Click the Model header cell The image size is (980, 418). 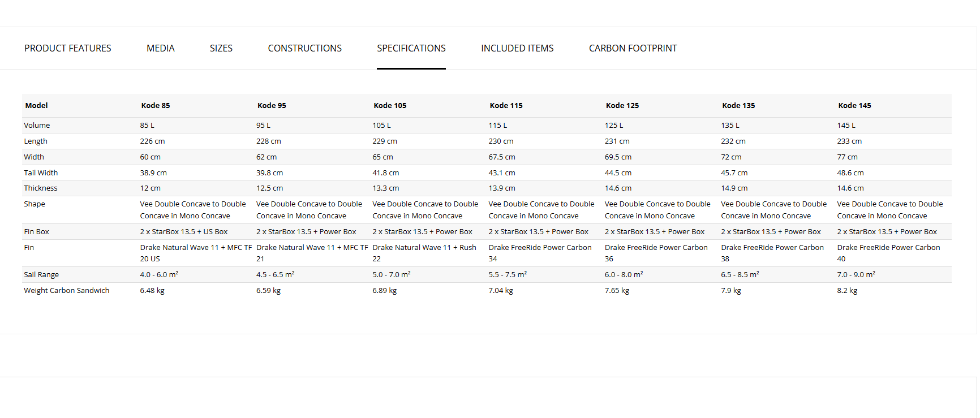coord(36,105)
